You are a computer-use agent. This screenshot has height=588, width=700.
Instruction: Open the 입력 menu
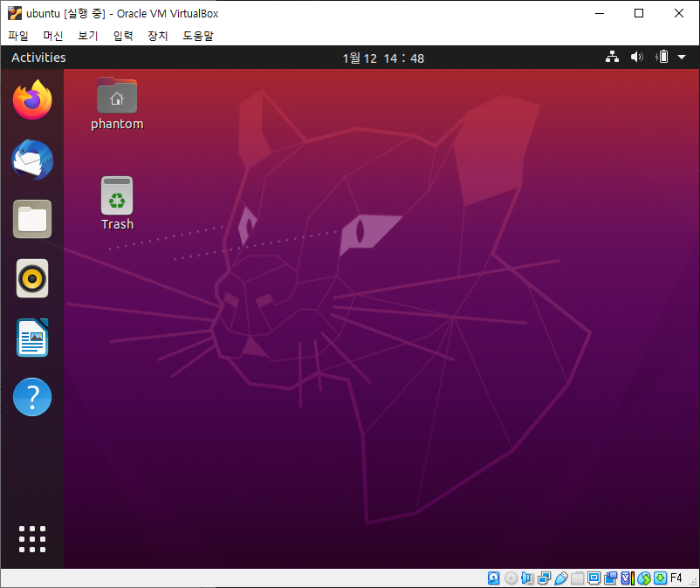(x=123, y=35)
